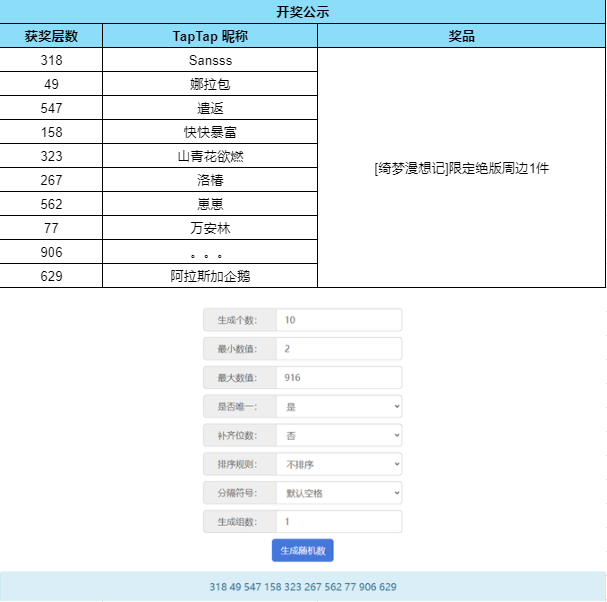Click the 快快暴富 nickname cell
The image size is (607, 602).
210,132
